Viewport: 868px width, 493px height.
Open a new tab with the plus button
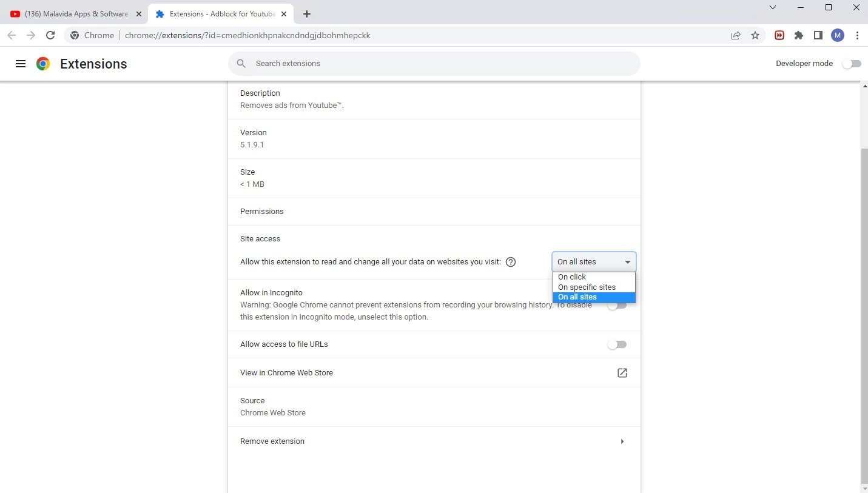pyautogui.click(x=307, y=13)
